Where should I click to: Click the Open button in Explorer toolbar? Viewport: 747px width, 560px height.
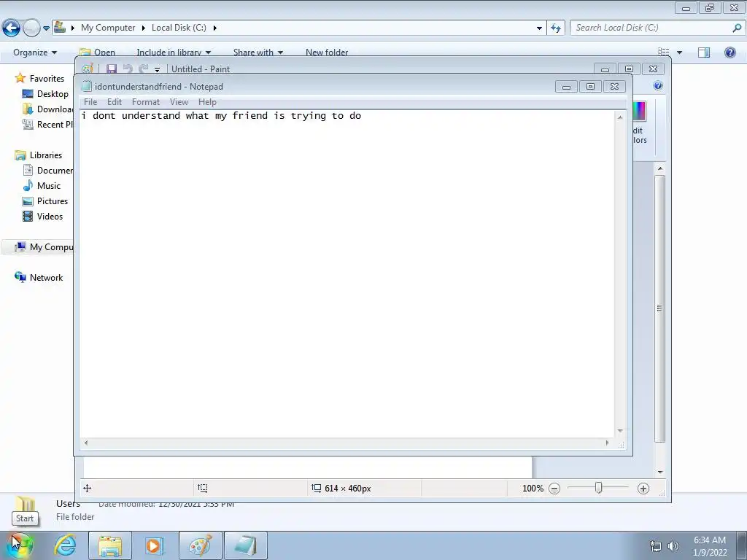[98, 52]
